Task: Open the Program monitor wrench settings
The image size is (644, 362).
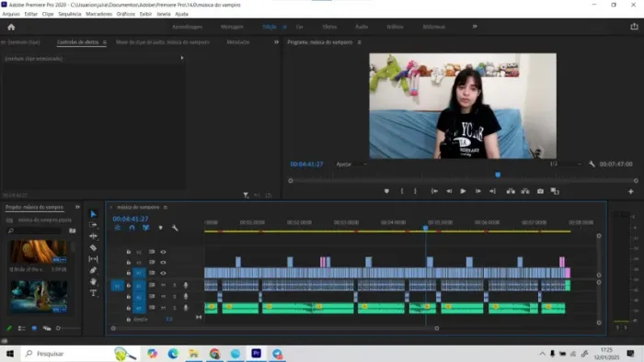Action: (x=592, y=164)
